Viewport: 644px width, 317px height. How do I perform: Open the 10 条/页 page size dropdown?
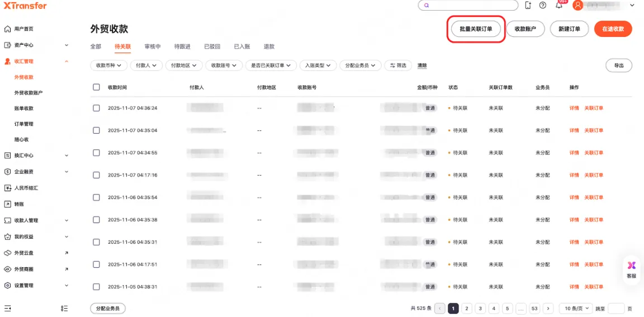[576, 309]
